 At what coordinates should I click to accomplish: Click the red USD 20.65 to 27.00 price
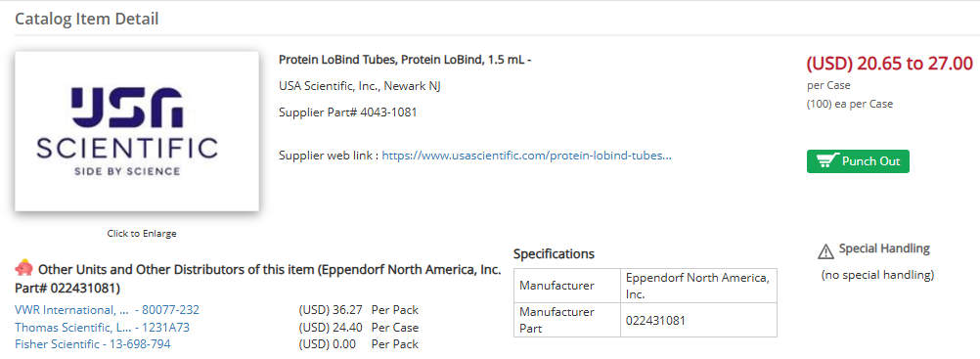(889, 64)
